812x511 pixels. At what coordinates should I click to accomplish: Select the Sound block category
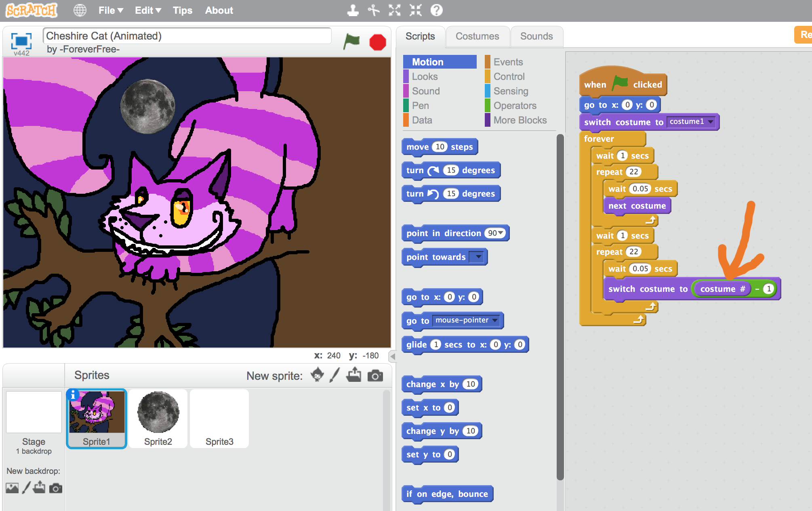pos(426,91)
